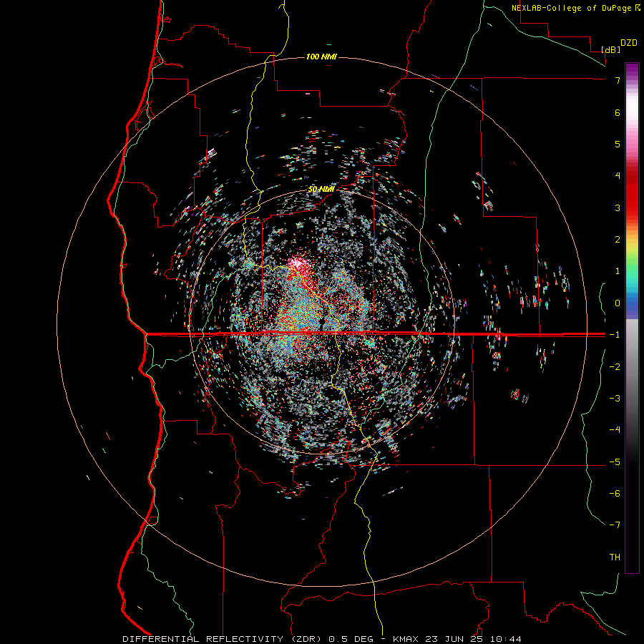Select the 3 dB scale value

[618, 208]
